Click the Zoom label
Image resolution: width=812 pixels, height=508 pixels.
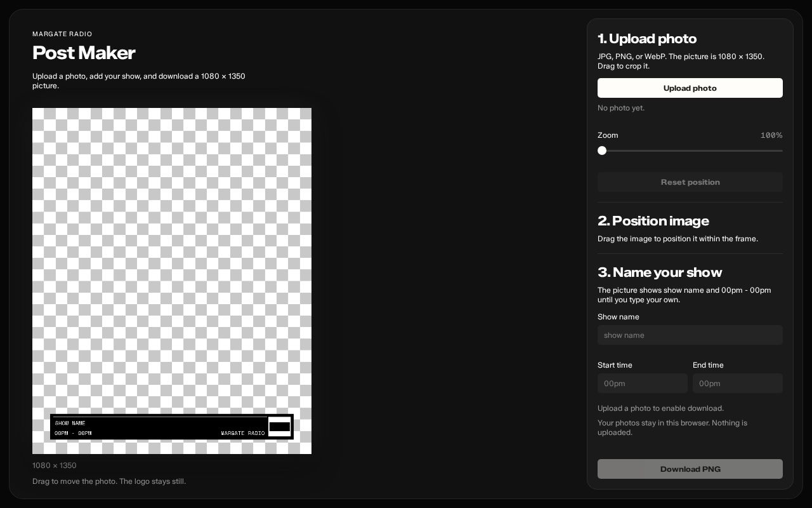click(608, 135)
